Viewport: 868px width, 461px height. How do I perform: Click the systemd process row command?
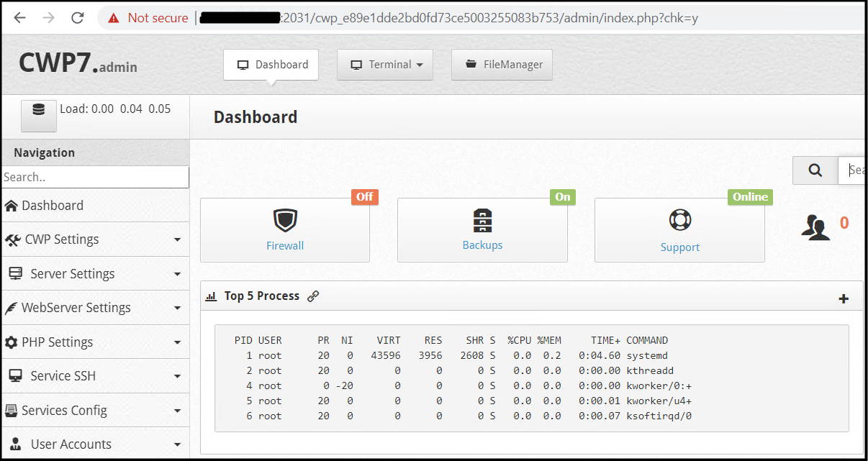[647, 355]
